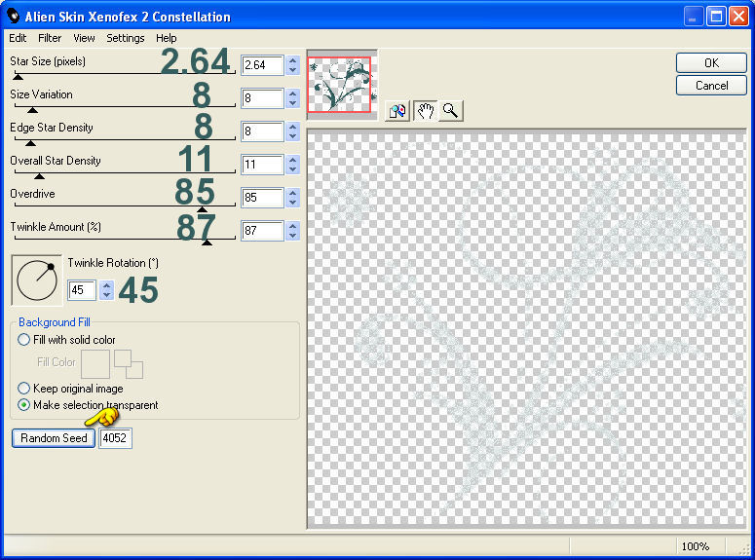
Task: Decrease Edge Star Density value
Action: click(x=293, y=135)
